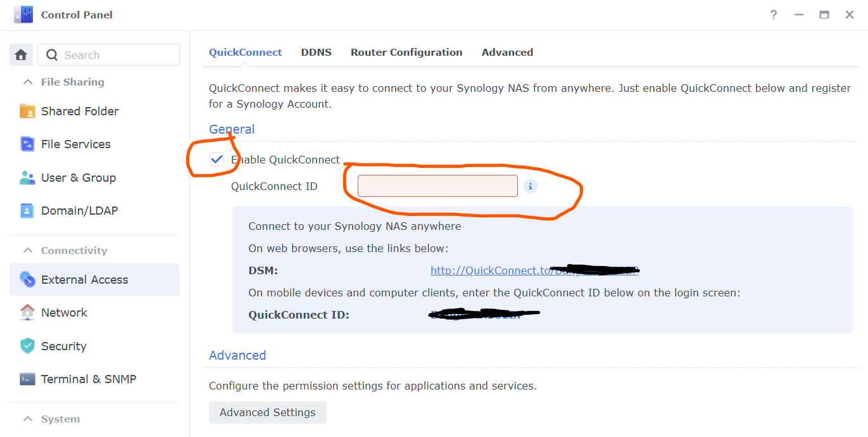This screenshot has height=437, width=868.
Task: Click 'Connect to your Synology NAS anywhere'
Action: click(355, 226)
